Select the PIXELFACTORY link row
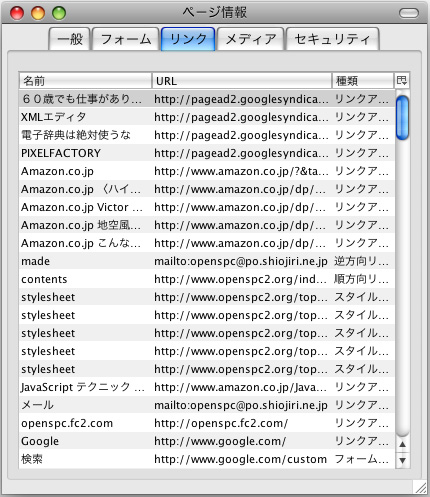Screen dimensions: 430x497 point(207,153)
